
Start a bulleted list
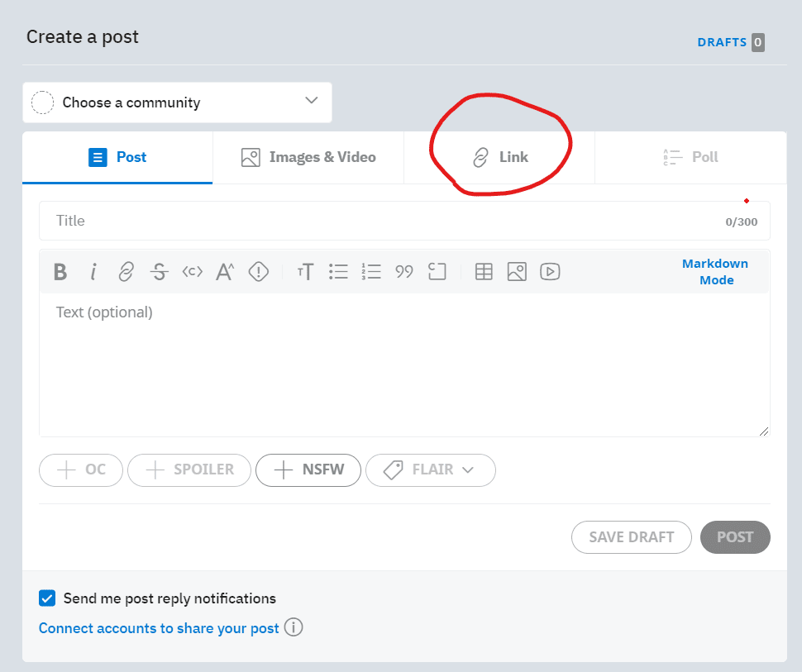click(x=337, y=272)
